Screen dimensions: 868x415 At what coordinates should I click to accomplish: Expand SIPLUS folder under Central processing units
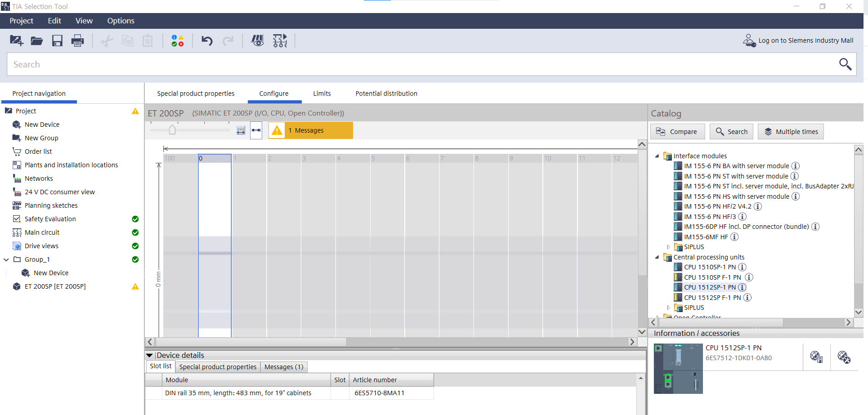668,308
